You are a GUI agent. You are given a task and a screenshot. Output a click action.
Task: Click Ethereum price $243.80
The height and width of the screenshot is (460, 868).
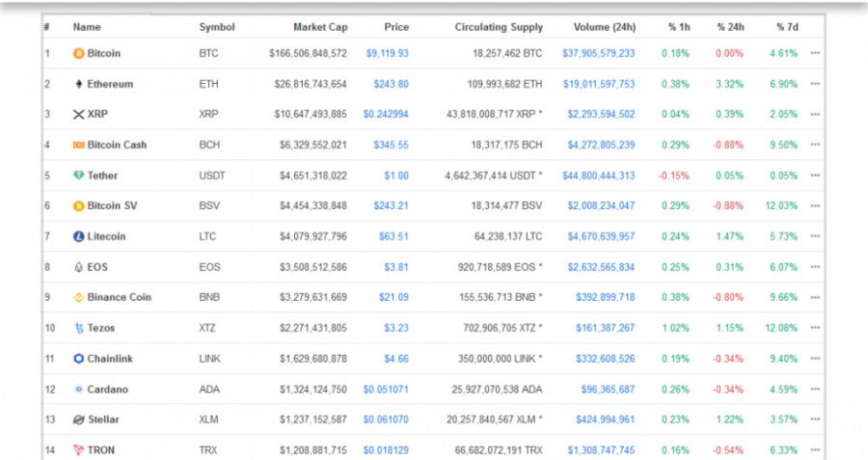[391, 84]
